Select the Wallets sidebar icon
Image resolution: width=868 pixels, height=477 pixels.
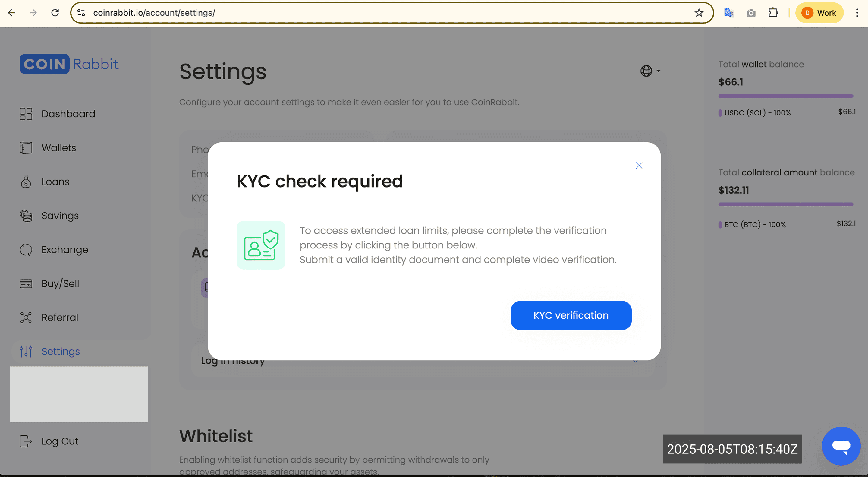(26, 148)
